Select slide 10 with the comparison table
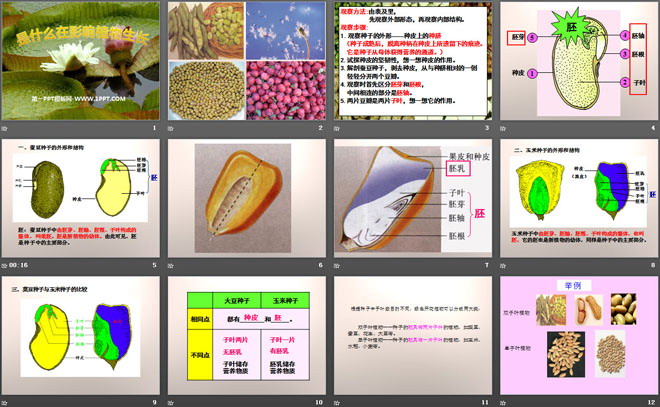The width and height of the screenshot is (660, 407). (x=247, y=335)
